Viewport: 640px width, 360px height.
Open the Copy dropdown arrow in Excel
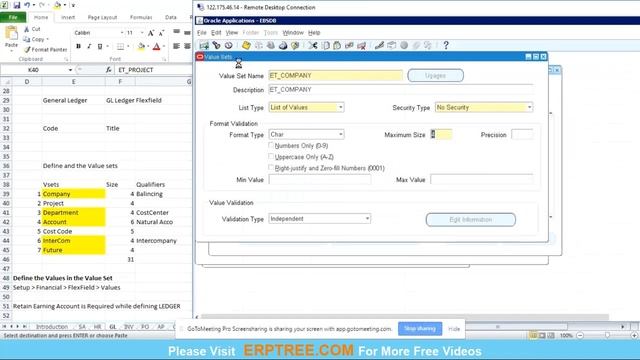tap(48, 39)
